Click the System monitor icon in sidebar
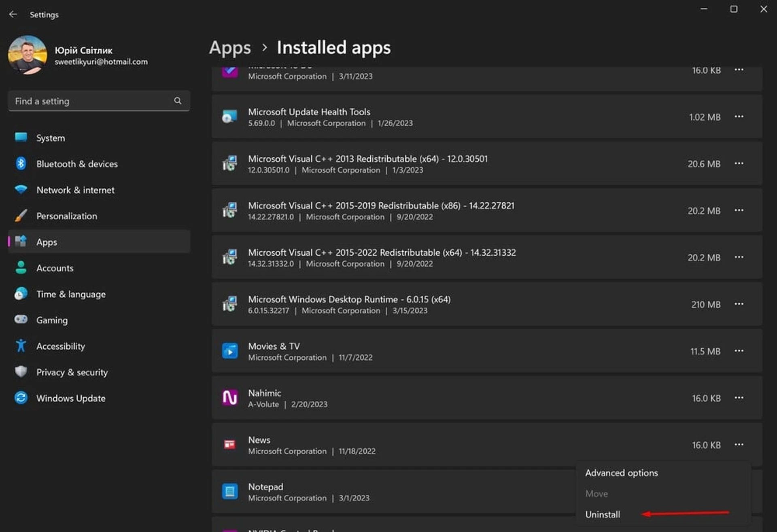The image size is (777, 532). pyautogui.click(x=21, y=138)
